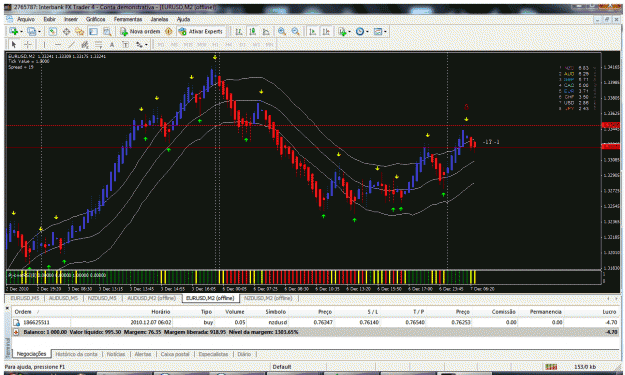Viewport: 625px width, 375px height.
Task: Open the Periods clock icon
Action: [360, 31]
